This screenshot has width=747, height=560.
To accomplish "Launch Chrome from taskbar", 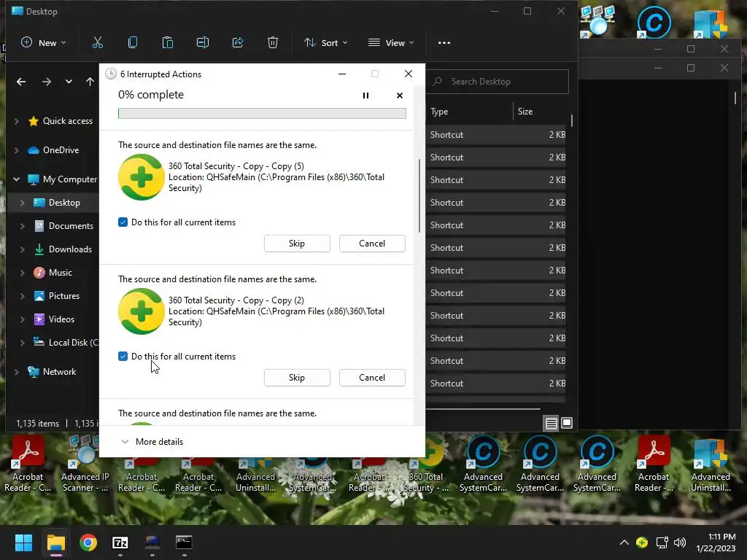I will pyautogui.click(x=88, y=542).
